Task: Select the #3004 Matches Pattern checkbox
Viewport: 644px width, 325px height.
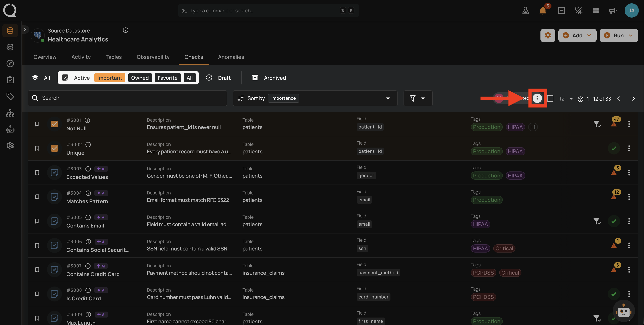Action: pos(54,197)
